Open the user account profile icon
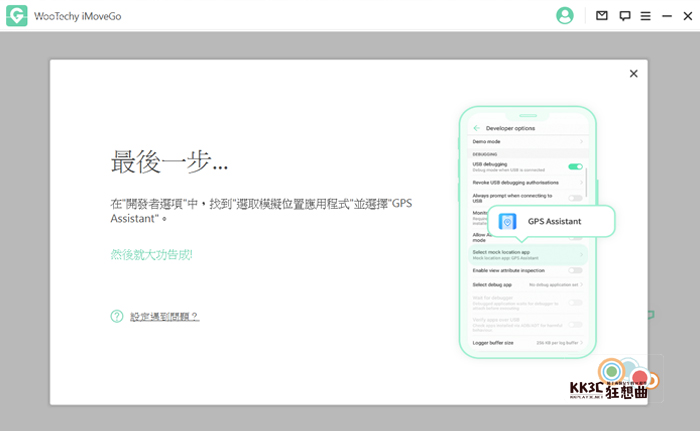This screenshot has height=431, width=700. pyautogui.click(x=564, y=16)
